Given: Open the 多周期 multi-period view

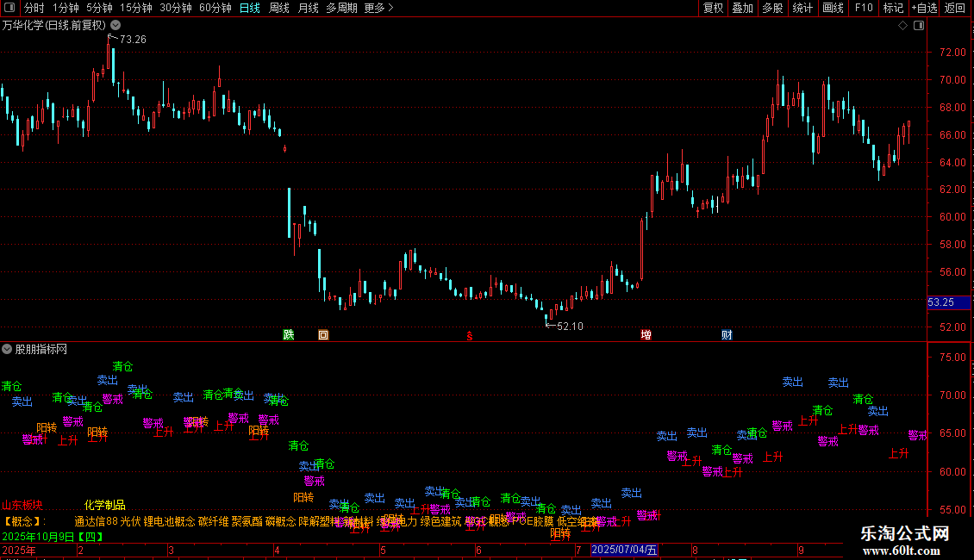Looking at the screenshot, I should (x=341, y=8).
